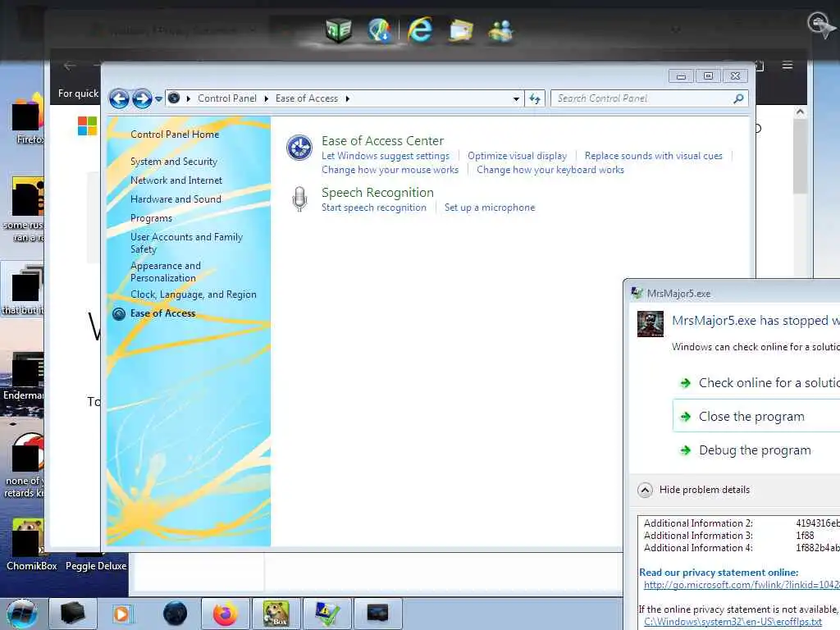The width and height of the screenshot is (840, 630).
Task: Open Network and Internet category
Action: (x=176, y=180)
